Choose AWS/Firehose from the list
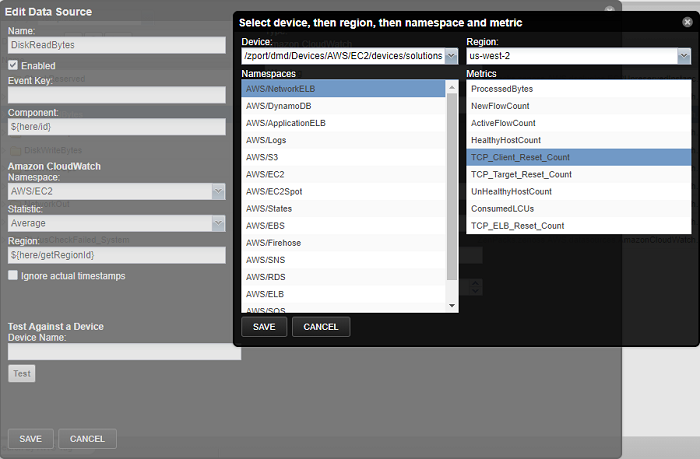The width and height of the screenshot is (700, 459). click(x=343, y=242)
